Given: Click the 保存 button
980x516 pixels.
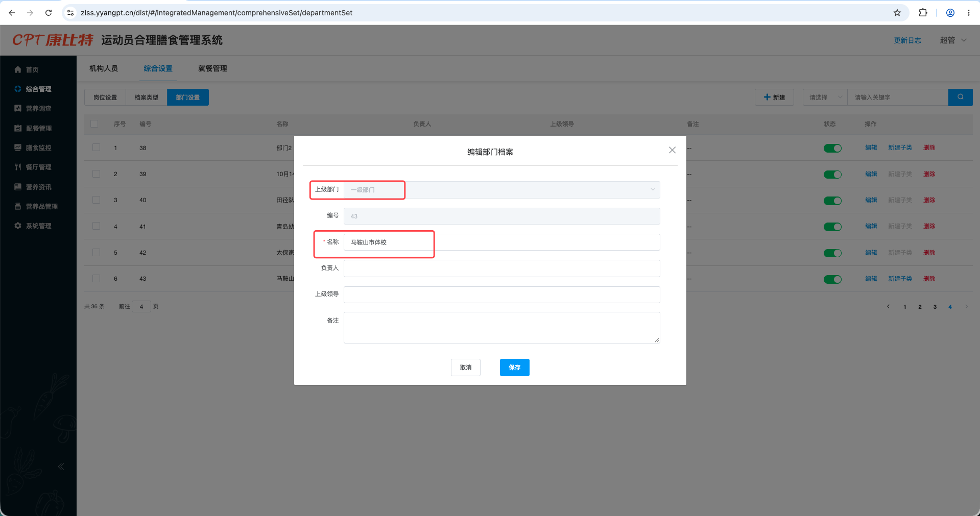Looking at the screenshot, I should tap(514, 367).
